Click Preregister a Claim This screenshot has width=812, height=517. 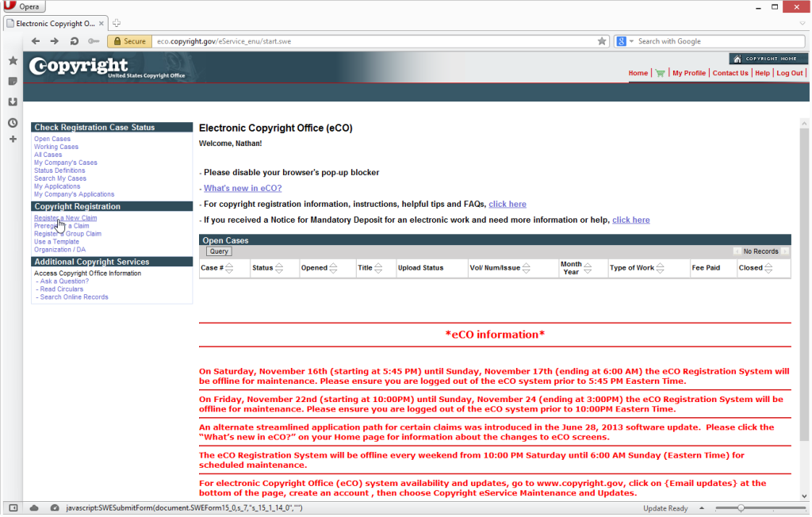pos(62,226)
